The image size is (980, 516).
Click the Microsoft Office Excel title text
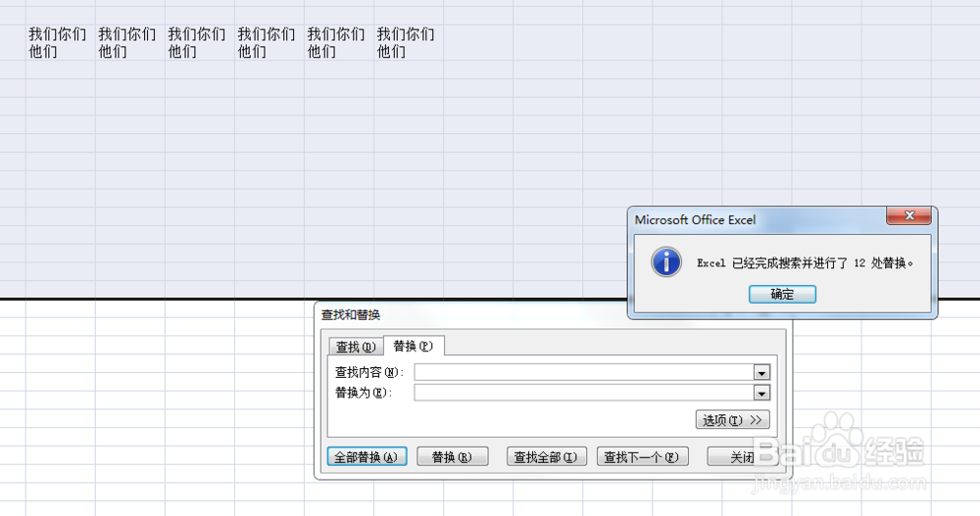click(695, 220)
